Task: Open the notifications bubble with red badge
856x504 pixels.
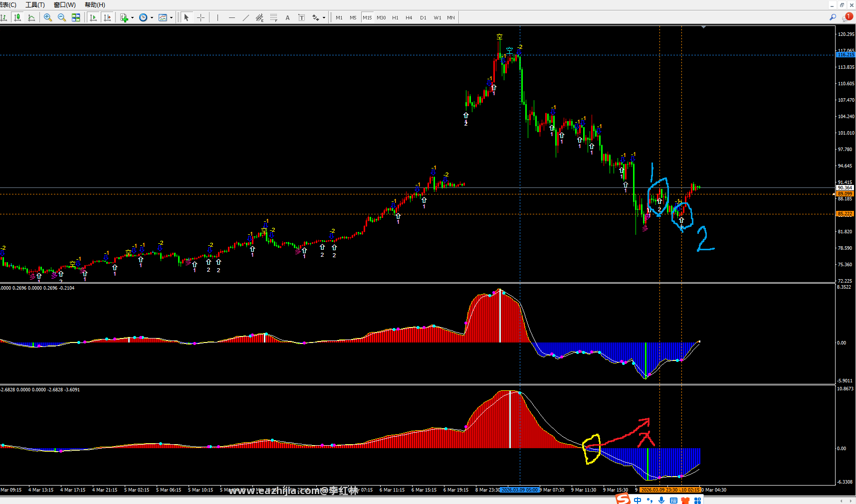Action: point(847,17)
